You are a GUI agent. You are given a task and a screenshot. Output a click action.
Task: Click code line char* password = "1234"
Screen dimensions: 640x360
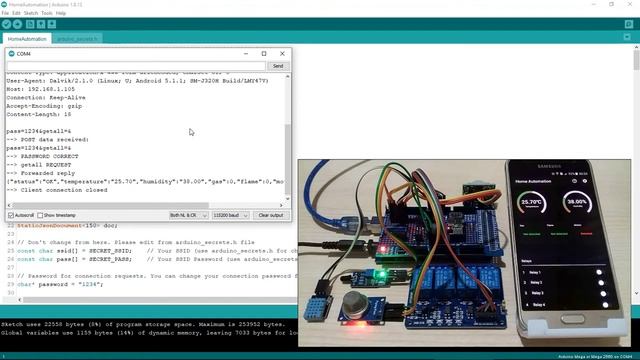(x=60, y=284)
